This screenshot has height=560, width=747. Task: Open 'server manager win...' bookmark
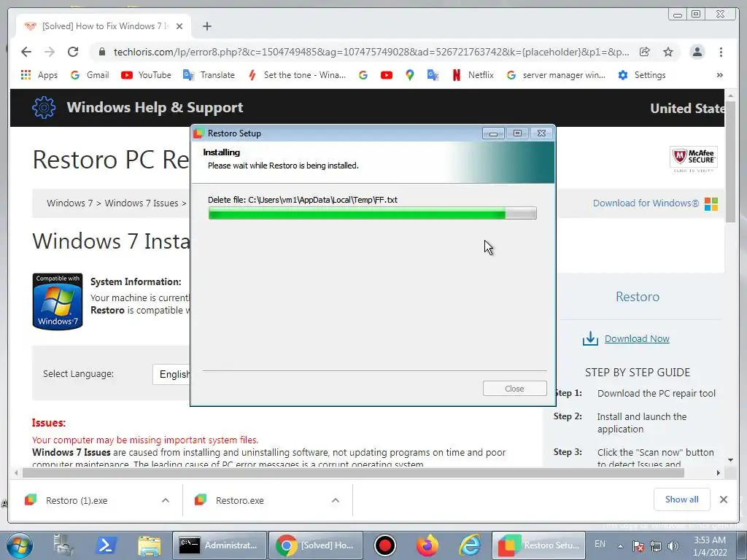click(556, 75)
